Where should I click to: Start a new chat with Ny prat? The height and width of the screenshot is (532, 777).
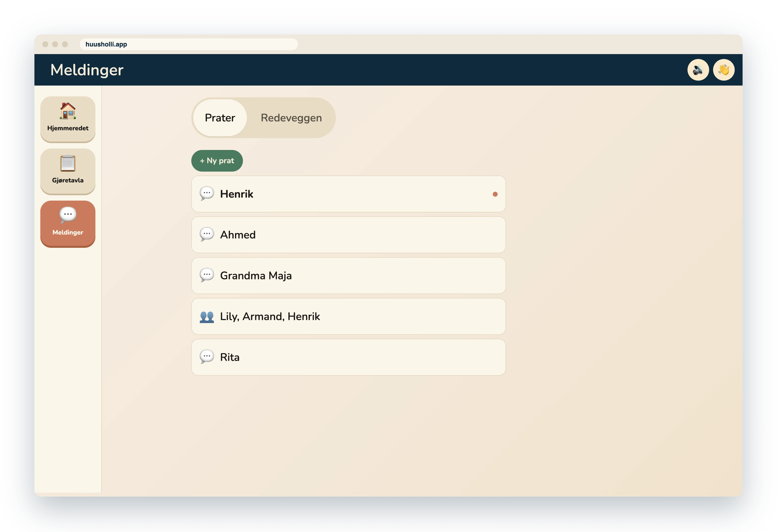217,161
